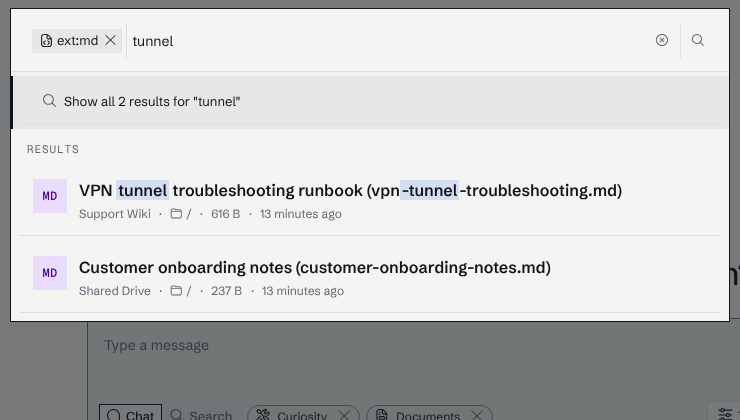Click the 616 B file size
The width and height of the screenshot is (740, 420).
226,214
